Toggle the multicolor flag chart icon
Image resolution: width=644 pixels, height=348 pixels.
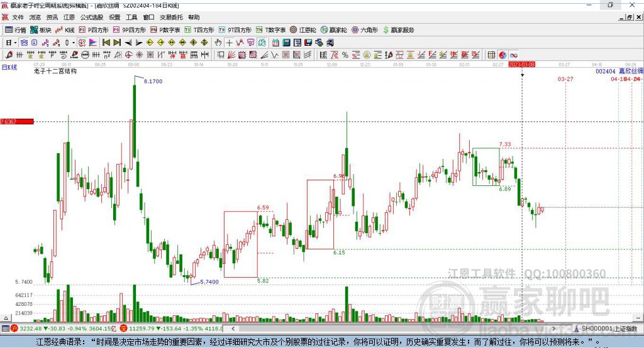93,43
